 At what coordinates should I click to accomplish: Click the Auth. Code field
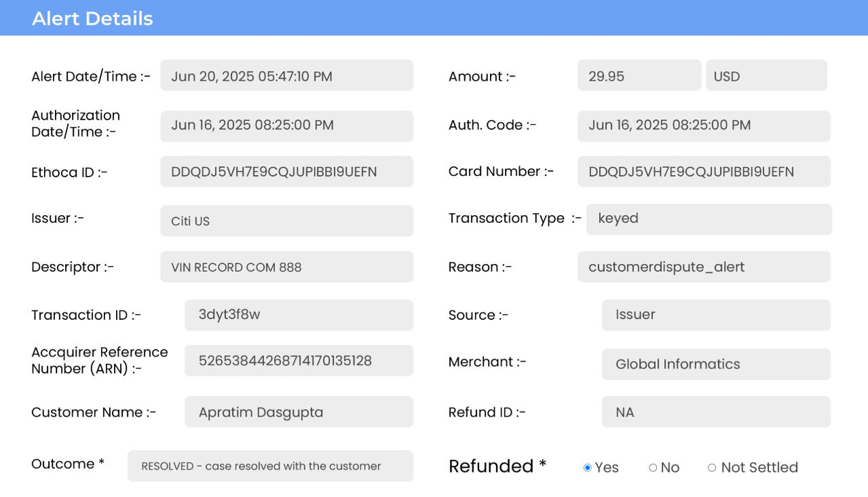pos(704,126)
